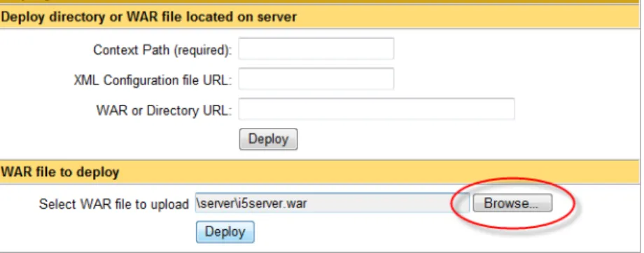The image size is (644, 253).
Task: Click 'Deploy directory or WAR file located on server' heading
Action: (148, 17)
